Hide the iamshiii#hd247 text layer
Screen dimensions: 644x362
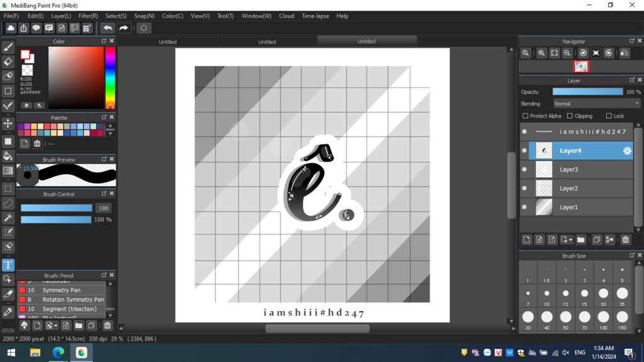(x=525, y=132)
